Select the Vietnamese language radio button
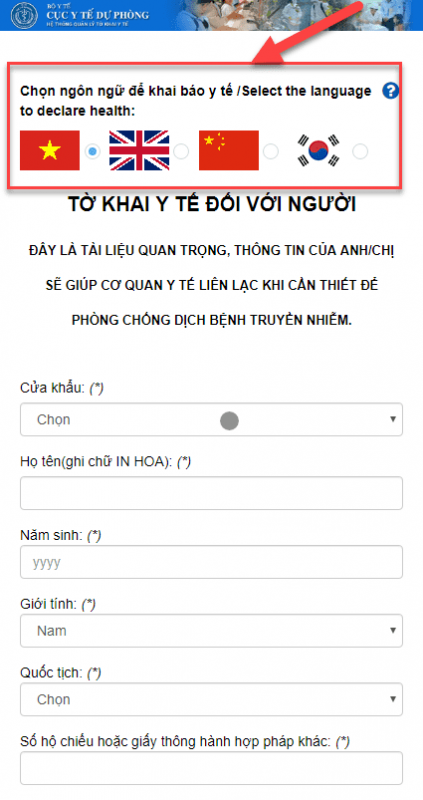423x800 pixels. click(92, 151)
